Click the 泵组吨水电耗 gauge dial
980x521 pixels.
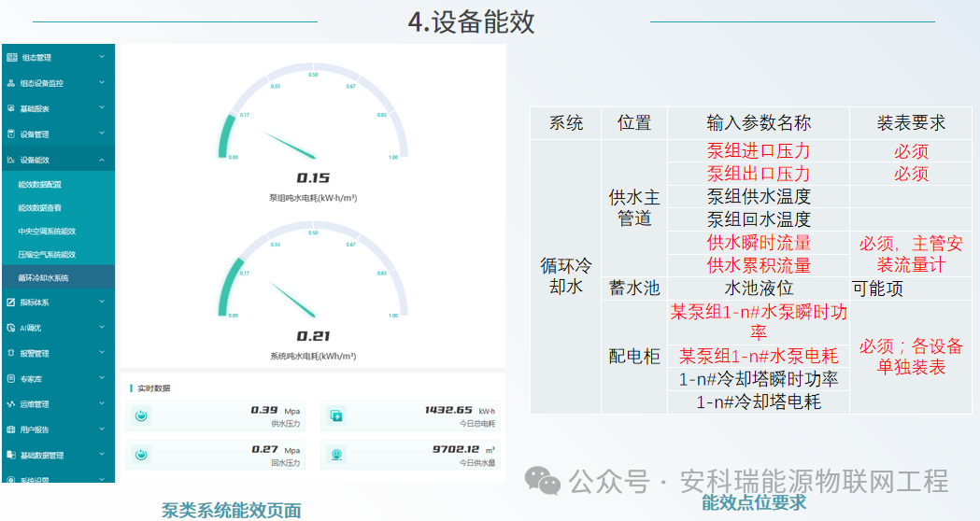tap(313, 112)
